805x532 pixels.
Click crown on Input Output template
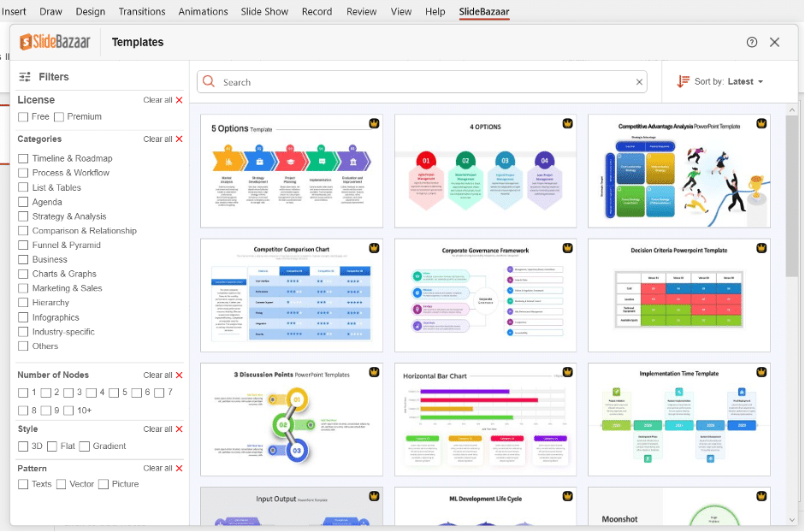click(x=374, y=496)
